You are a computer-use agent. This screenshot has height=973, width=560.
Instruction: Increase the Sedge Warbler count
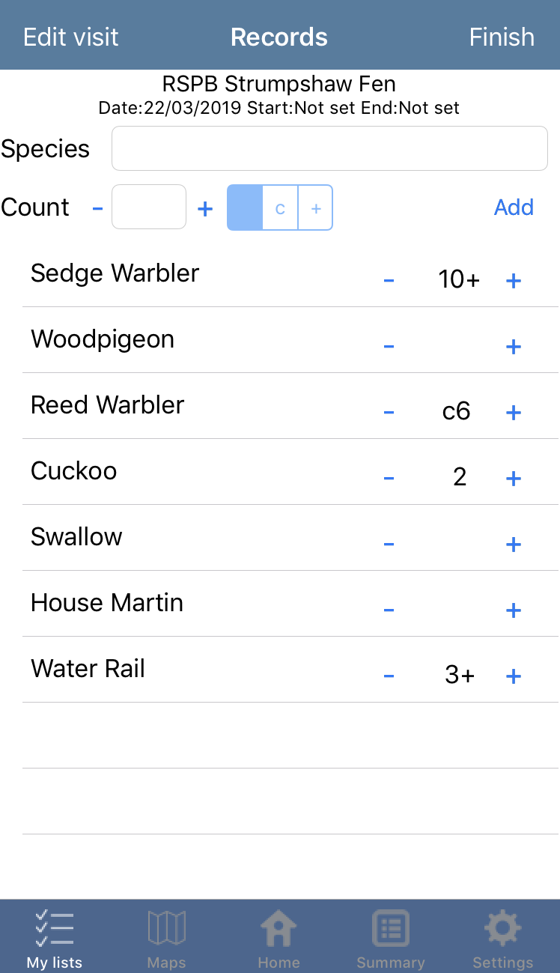(514, 281)
